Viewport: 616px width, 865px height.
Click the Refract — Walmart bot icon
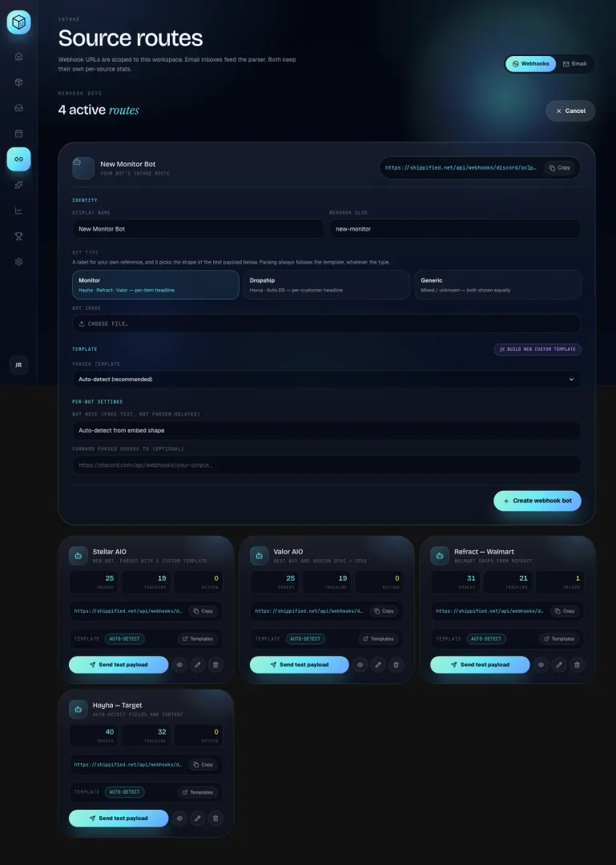pos(440,556)
